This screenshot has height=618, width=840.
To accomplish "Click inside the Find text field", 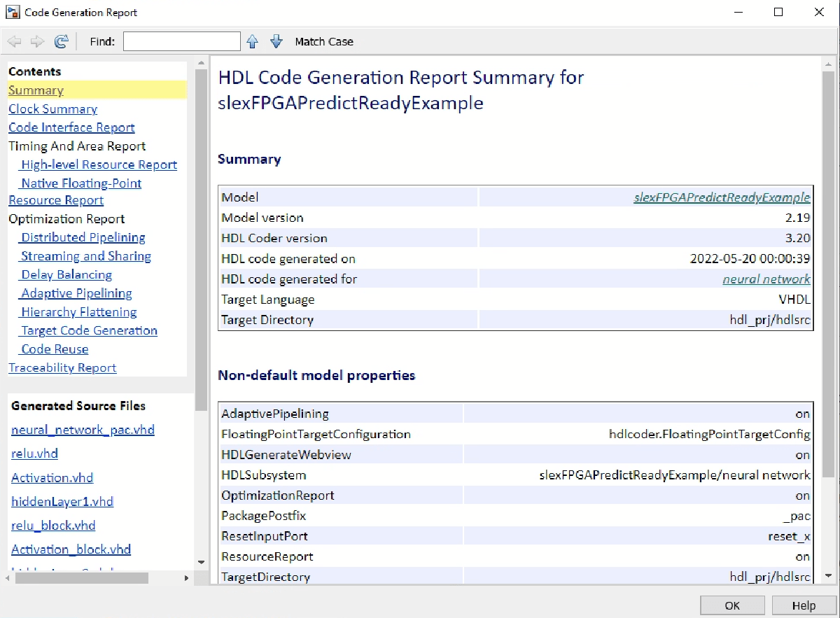I will coord(181,42).
